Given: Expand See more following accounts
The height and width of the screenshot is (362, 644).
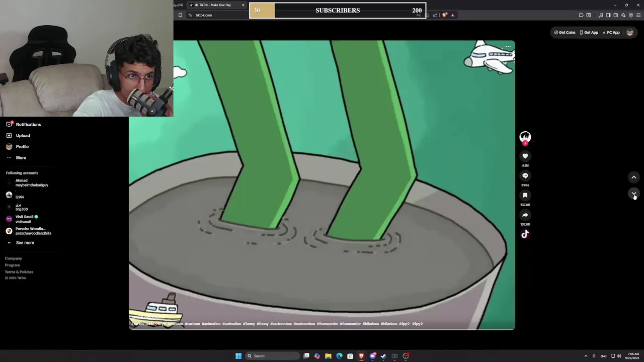Looking at the screenshot, I should click(x=20, y=243).
